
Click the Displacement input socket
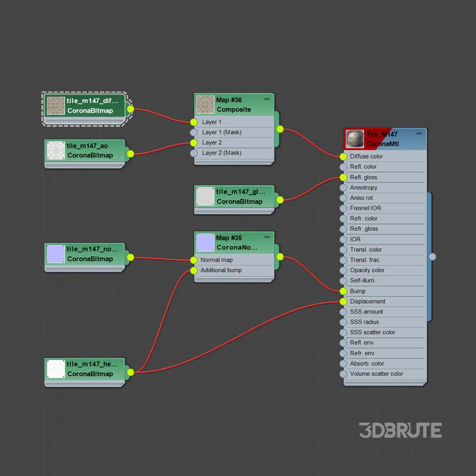343,301
